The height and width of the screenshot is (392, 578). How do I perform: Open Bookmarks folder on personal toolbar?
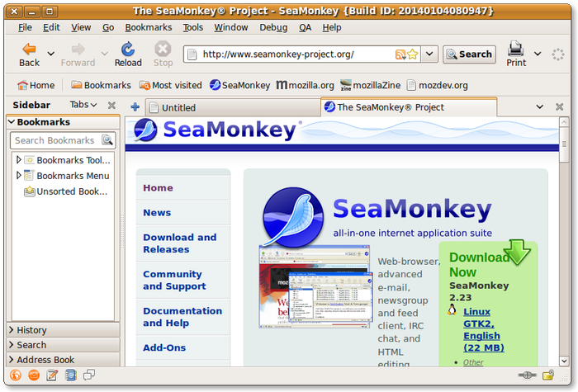point(101,85)
